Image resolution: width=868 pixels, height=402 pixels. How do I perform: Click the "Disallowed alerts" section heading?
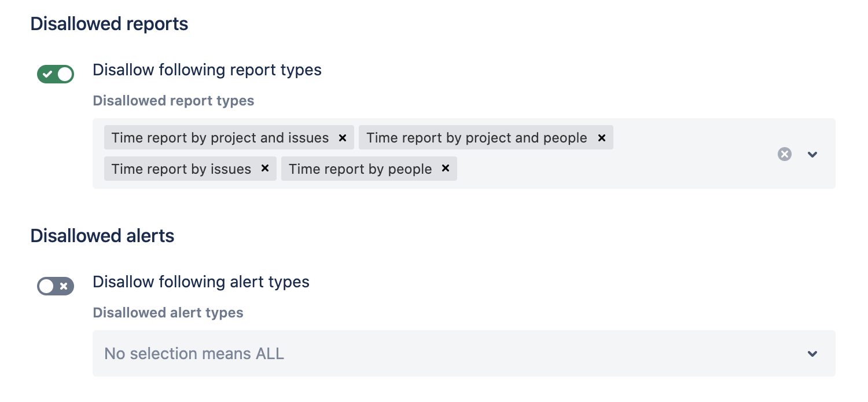[x=102, y=236]
